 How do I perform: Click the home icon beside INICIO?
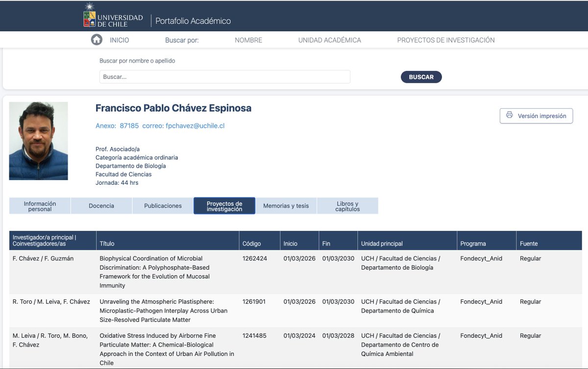pyautogui.click(x=97, y=40)
